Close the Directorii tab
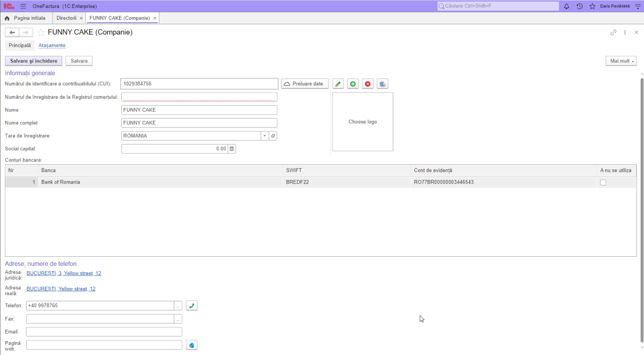The image size is (644, 355). [x=81, y=18]
